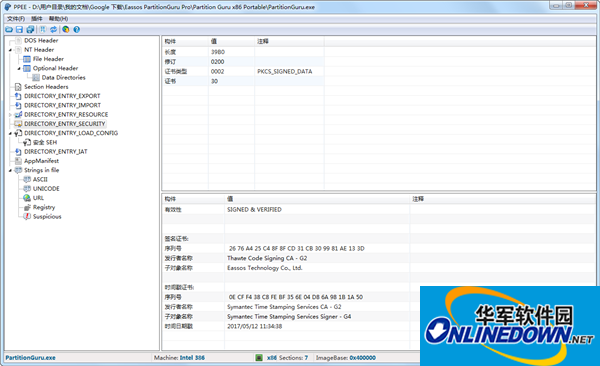Select DIRECTORY_ENTRY_LOAD_CONFIG label in tree
This screenshot has height=366, width=600.
point(71,133)
